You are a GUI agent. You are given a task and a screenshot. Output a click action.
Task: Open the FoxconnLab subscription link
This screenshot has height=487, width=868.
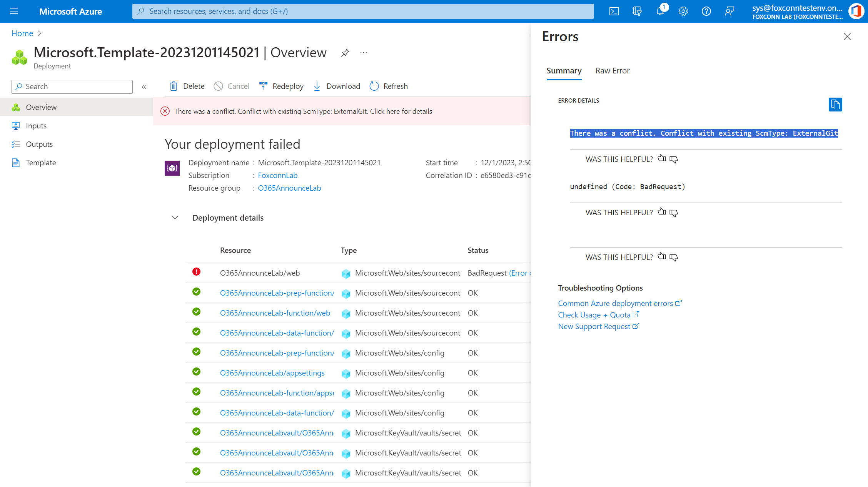click(x=278, y=175)
